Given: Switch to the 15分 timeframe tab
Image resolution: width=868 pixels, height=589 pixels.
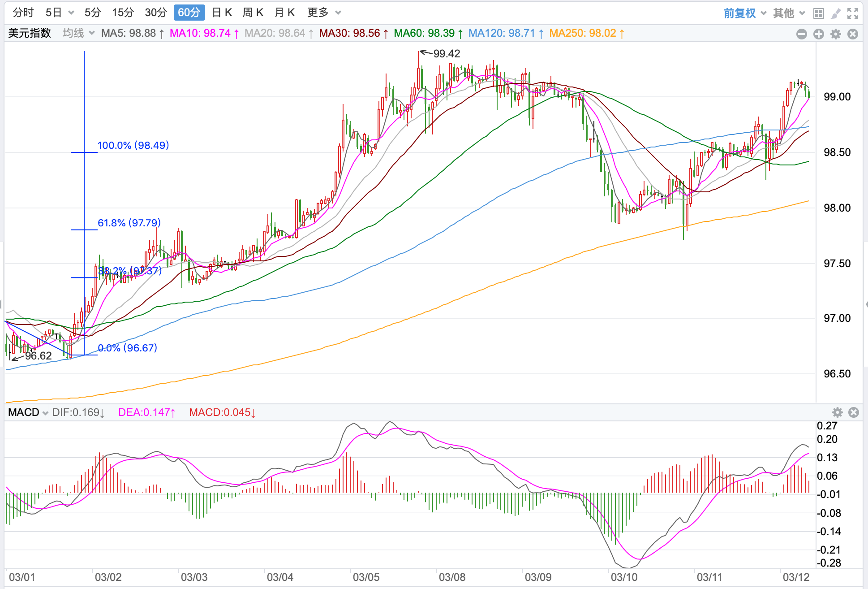Looking at the screenshot, I should click(123, 13).
